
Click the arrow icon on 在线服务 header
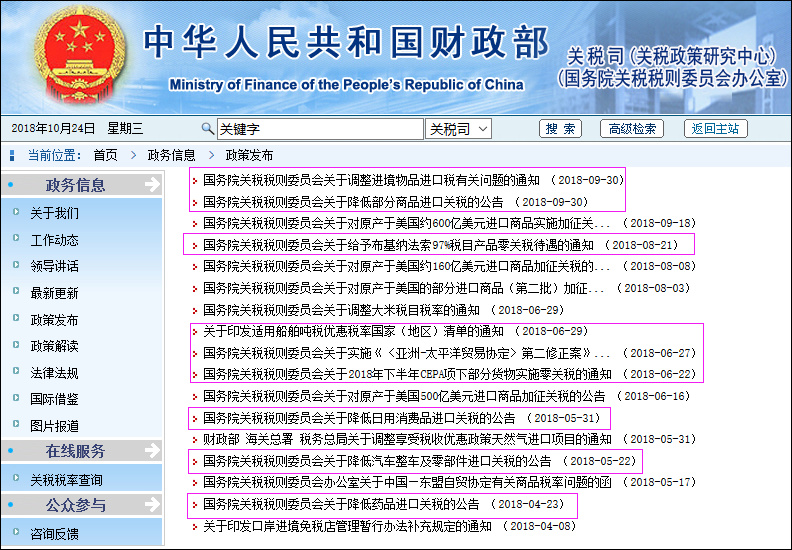click(152, 450)
